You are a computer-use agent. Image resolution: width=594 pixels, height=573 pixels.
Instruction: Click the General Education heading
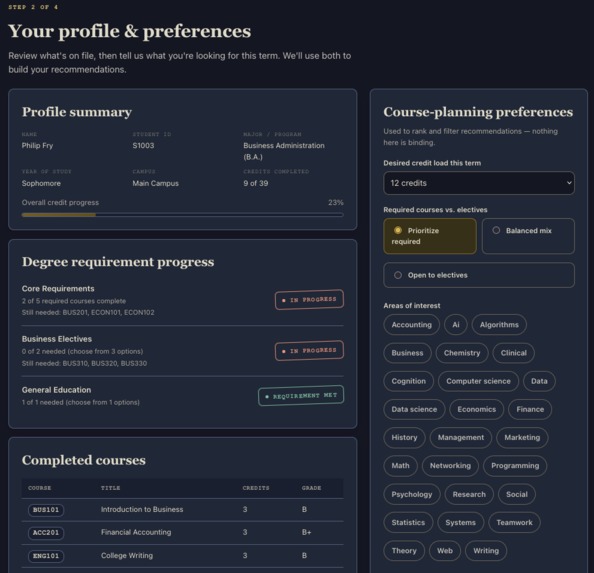[56, 390]
